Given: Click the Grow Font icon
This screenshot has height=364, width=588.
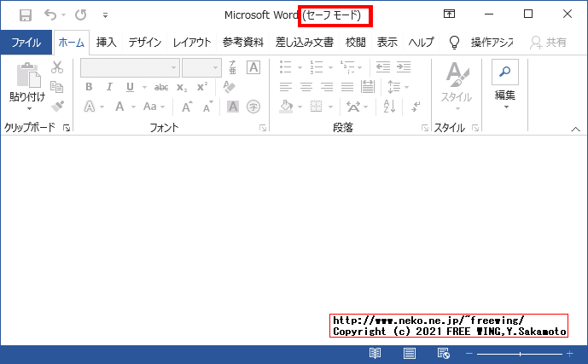Looking at the screenshot, I should click(x=187, y=107).
